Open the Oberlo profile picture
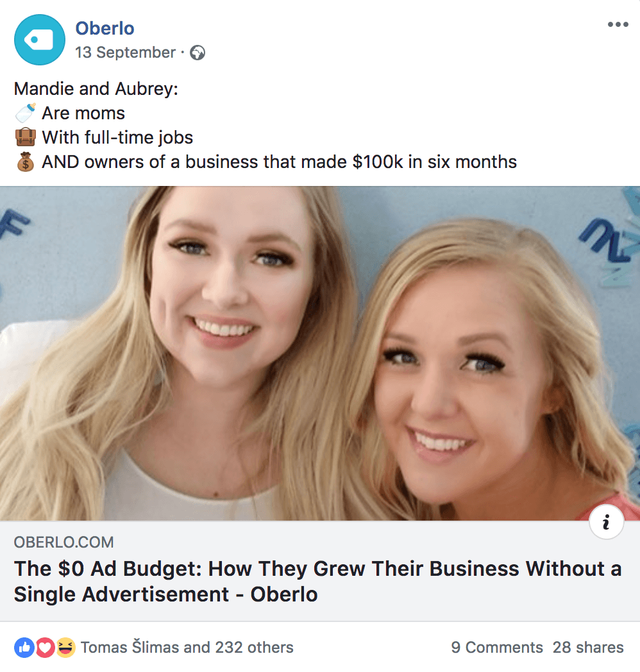This screenshot has height=672, width=640. coord(40,40)
